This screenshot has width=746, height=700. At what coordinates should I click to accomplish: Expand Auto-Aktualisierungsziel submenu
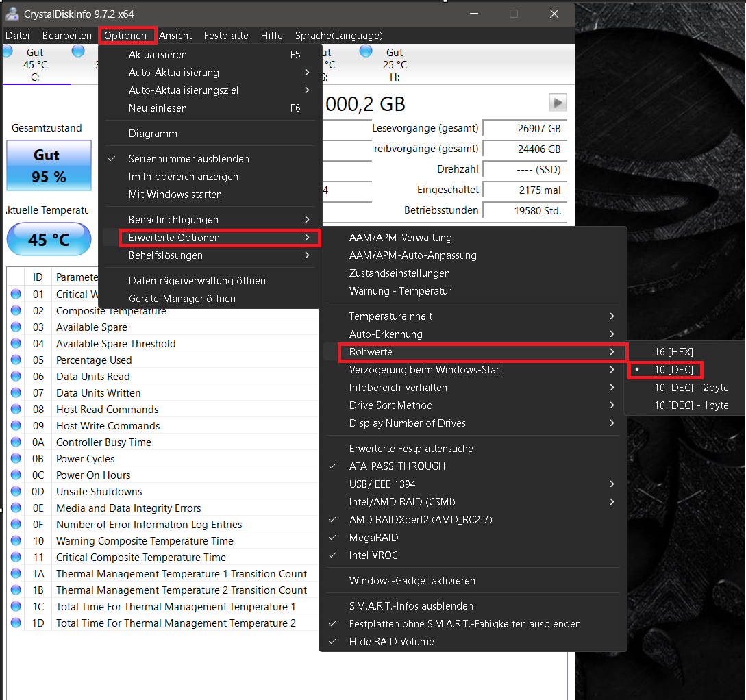coord(210,90)
